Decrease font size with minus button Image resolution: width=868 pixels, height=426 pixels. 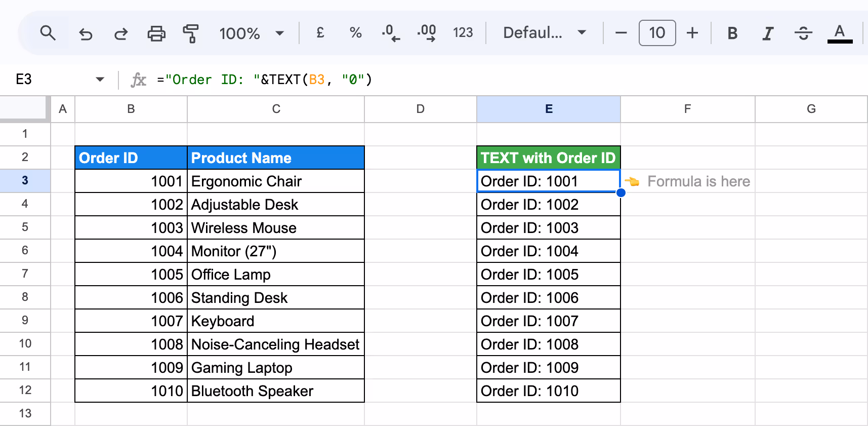coord(621,33)
